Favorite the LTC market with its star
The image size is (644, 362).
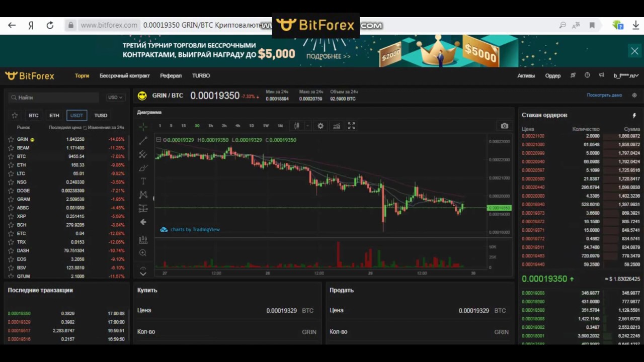point(11,173)
